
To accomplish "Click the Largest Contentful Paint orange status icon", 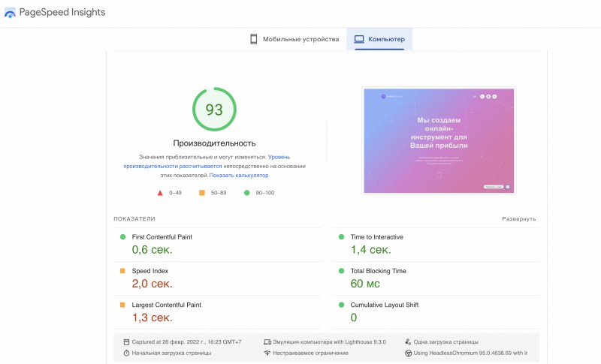I will 122,305.
